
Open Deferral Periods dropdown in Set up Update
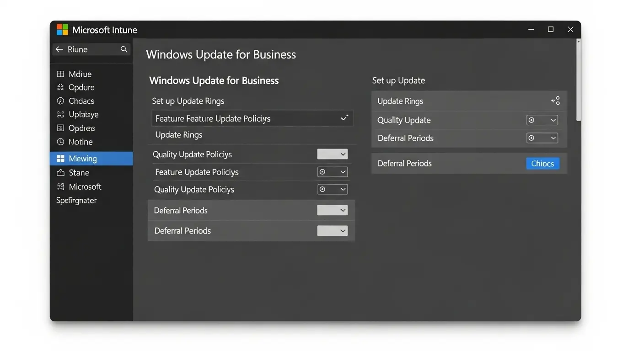pos(542,138)
